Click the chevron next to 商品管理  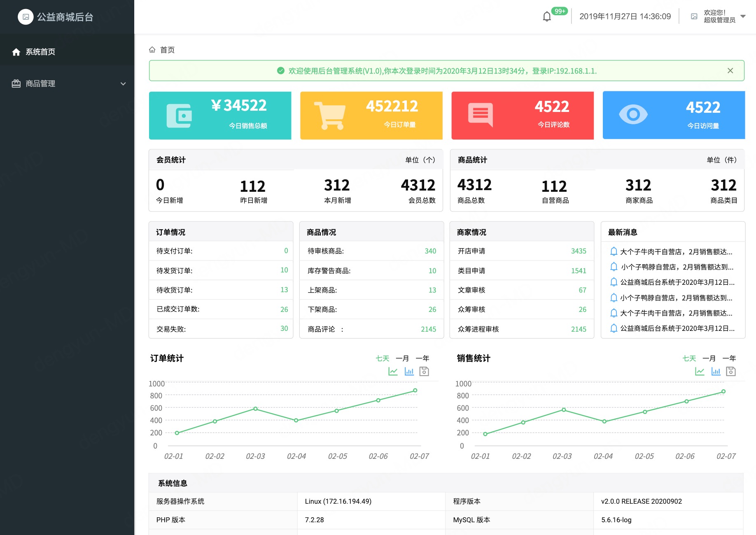(123, 84)
